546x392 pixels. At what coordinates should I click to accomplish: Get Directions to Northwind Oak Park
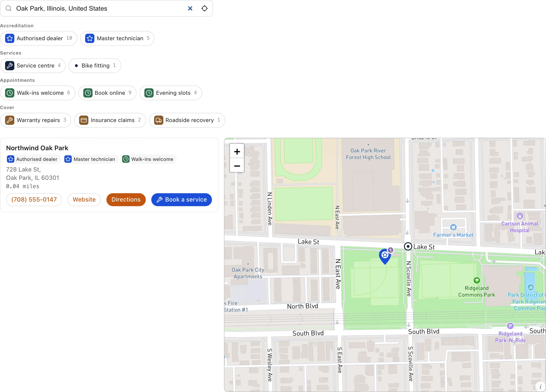pyautogui.click(x=126, y=200)
